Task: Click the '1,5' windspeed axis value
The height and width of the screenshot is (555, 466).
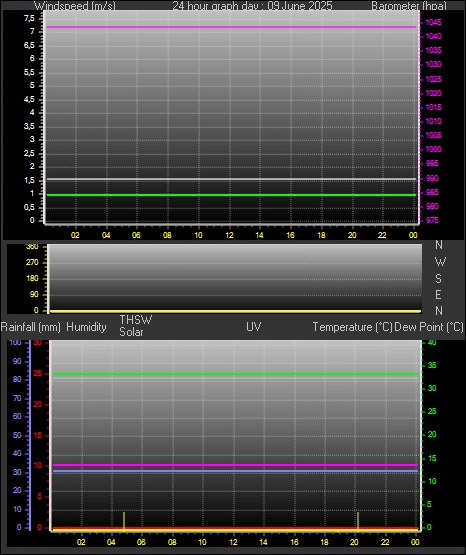Action: (29, 180)
